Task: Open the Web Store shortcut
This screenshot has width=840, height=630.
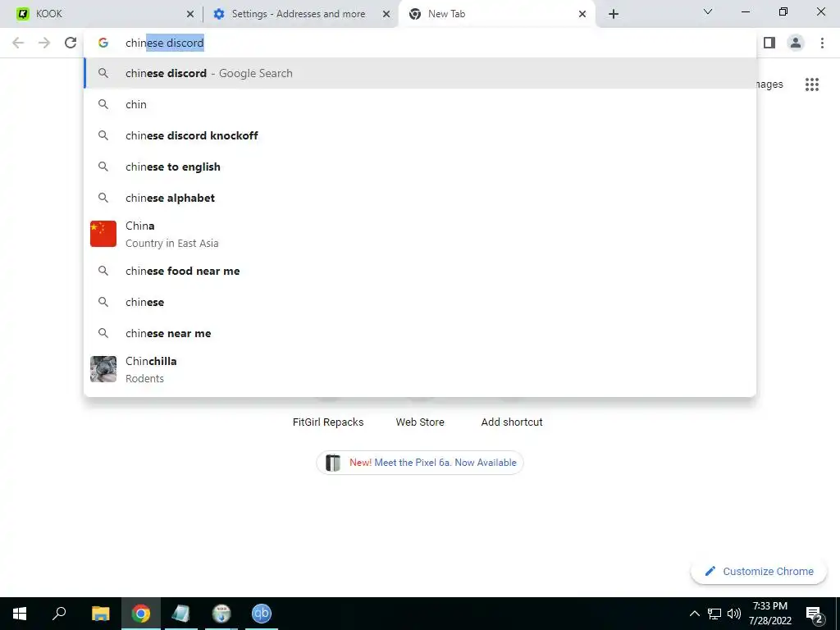Action: coord(420,422)
